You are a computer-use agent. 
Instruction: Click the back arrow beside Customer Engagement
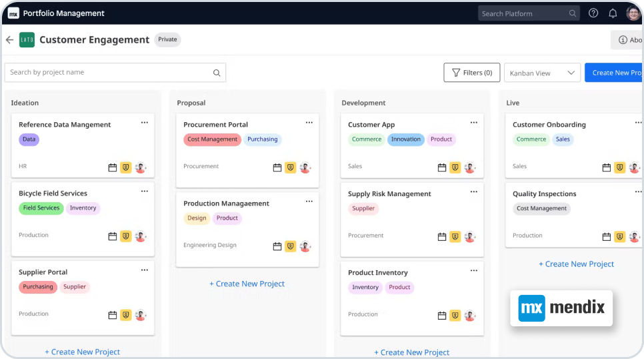(x=9, y=40)
